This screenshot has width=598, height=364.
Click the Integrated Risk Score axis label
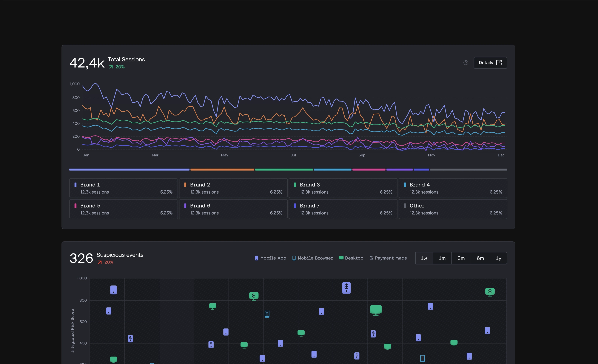point(72,331)
